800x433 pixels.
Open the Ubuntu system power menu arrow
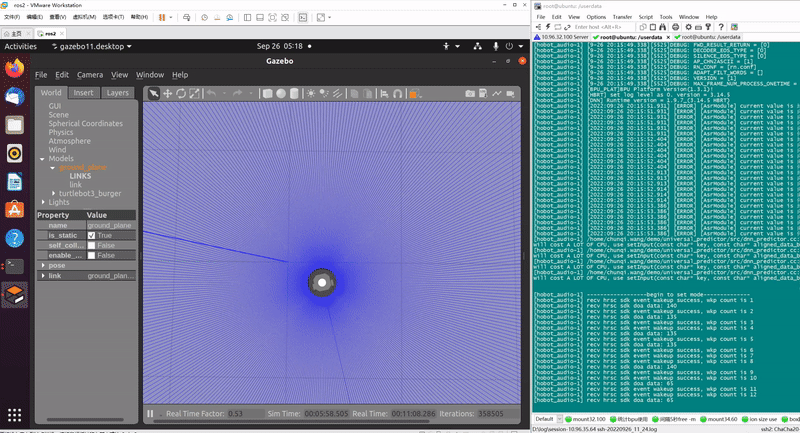521,46
